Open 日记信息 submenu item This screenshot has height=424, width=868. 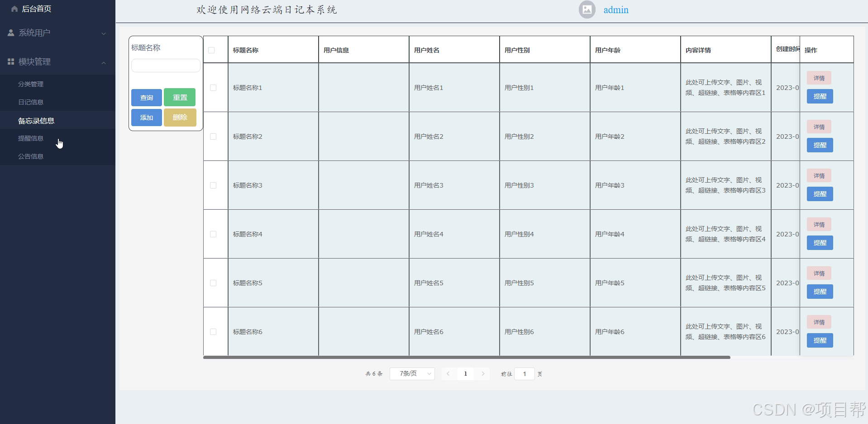coord(31,102)
